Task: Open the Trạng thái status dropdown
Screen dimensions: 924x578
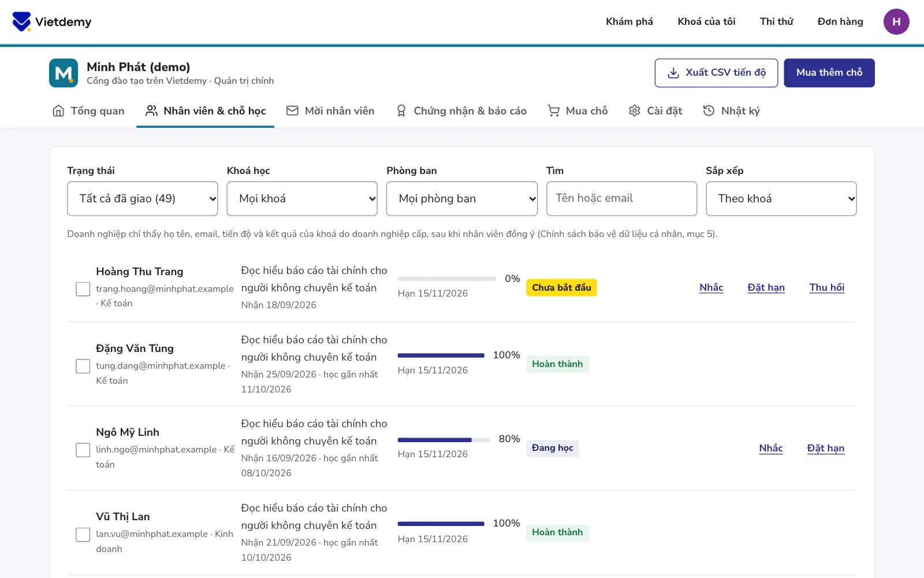Action: click(x=143, y=199)
